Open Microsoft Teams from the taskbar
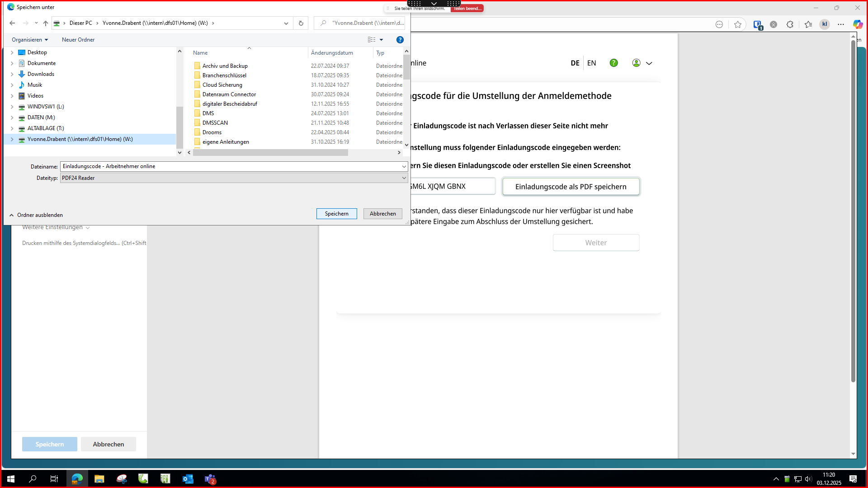The image size is (868, 488). [210, 479]
